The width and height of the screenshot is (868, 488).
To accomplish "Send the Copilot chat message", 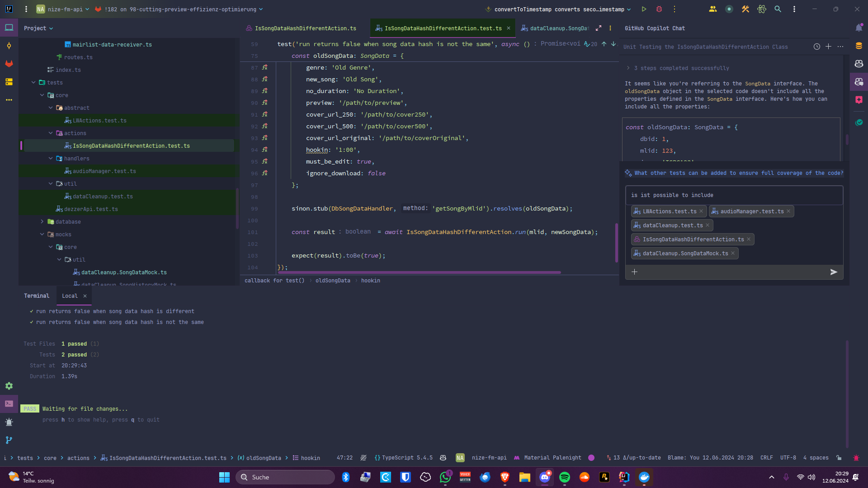I will pos(834,272).
